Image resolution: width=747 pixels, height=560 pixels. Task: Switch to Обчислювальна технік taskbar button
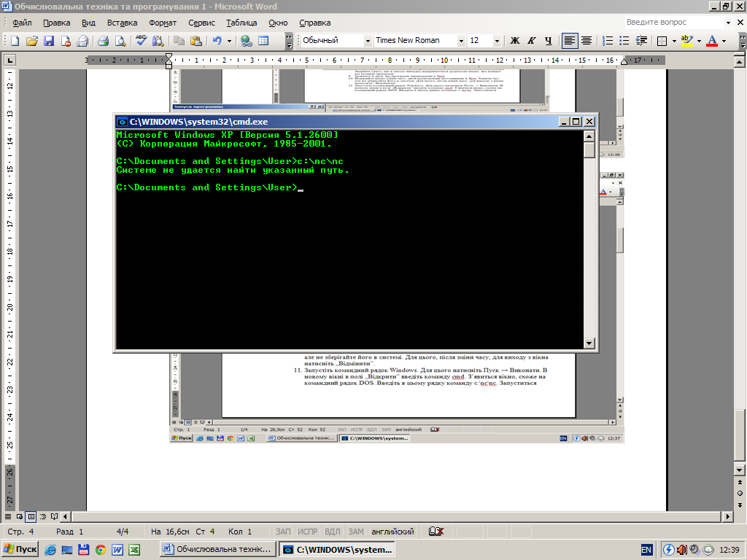point(218,550)
